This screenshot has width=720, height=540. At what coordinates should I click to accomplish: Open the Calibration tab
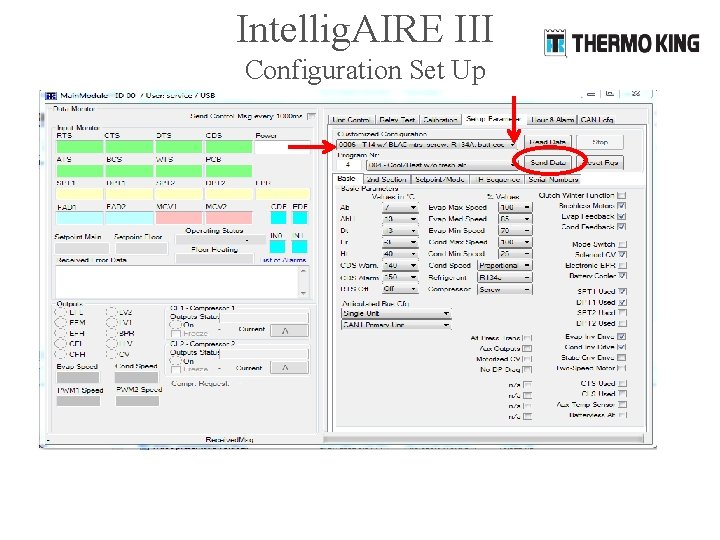[x=440, y=119]
